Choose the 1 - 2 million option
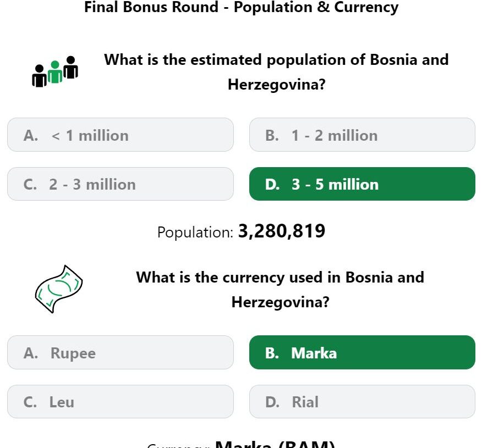The height and width of the screenshot is (448, 482). (362, 135)
